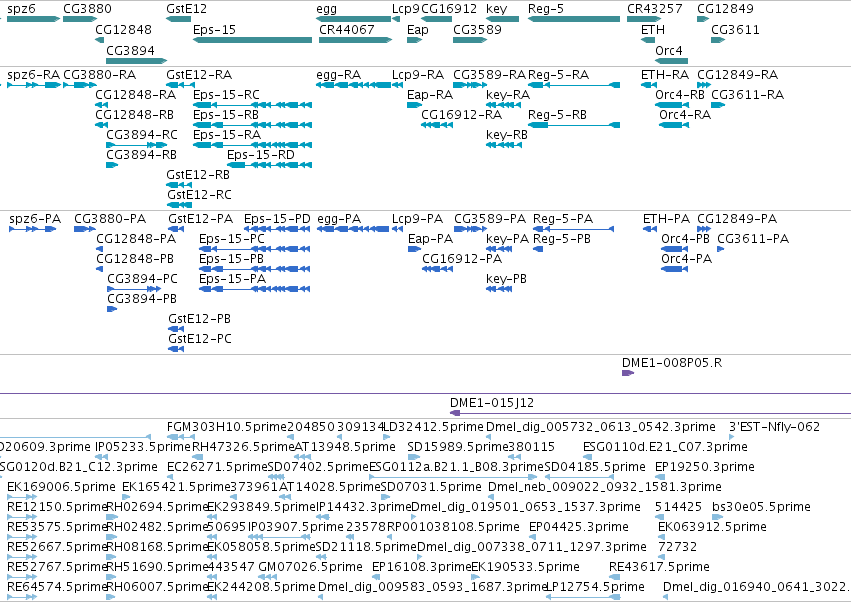Click the RH47326.5prime EST label
The image size is (851, 602).
pyautogui.click(x=243, y=447)
